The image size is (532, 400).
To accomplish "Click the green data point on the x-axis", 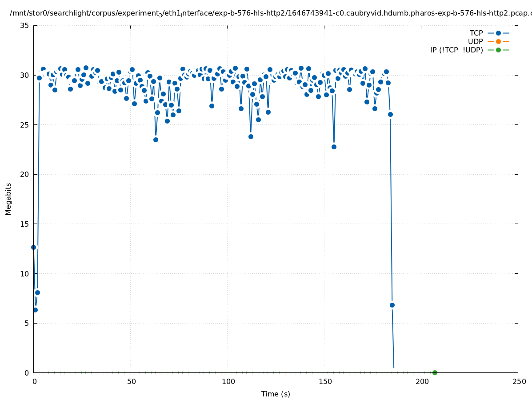I will [x=435, y=372].
